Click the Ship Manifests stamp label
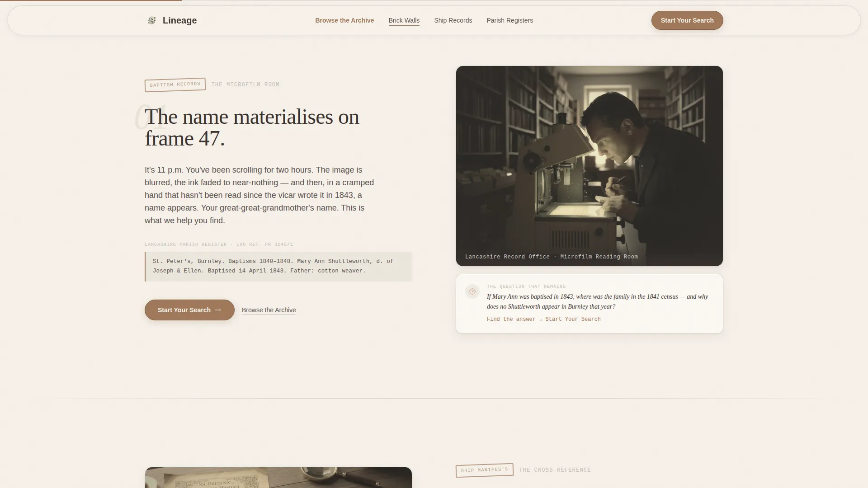The image size is (868, 488). pyautogui.click(x=484, y=470)
